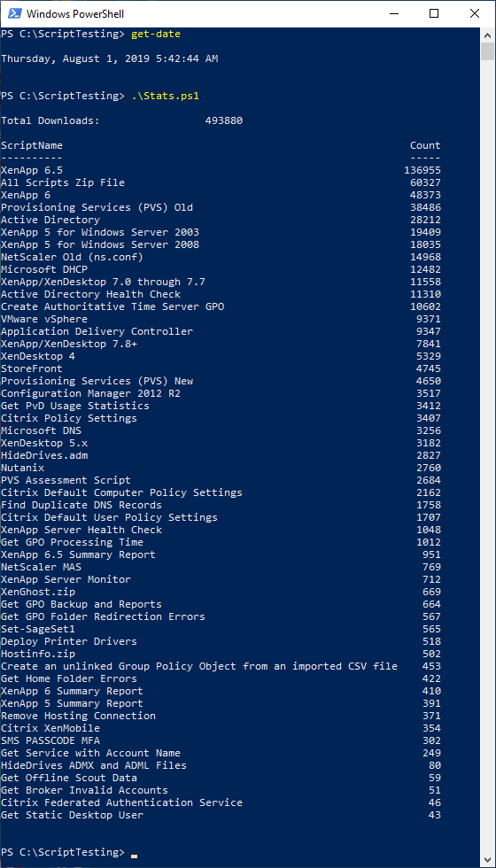Click the Total Downloads value 493880
496x868 pixels.
[x=223, y=120]
